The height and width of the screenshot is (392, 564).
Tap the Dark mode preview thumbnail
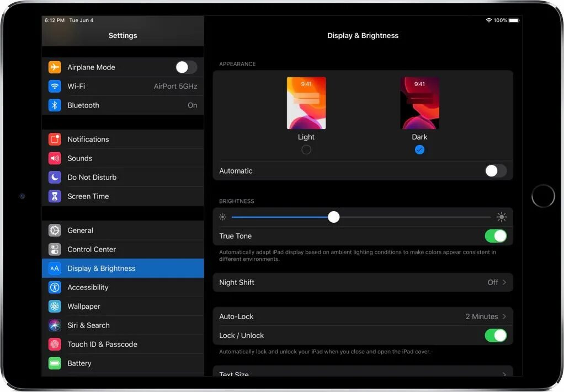tap(419, 103)
